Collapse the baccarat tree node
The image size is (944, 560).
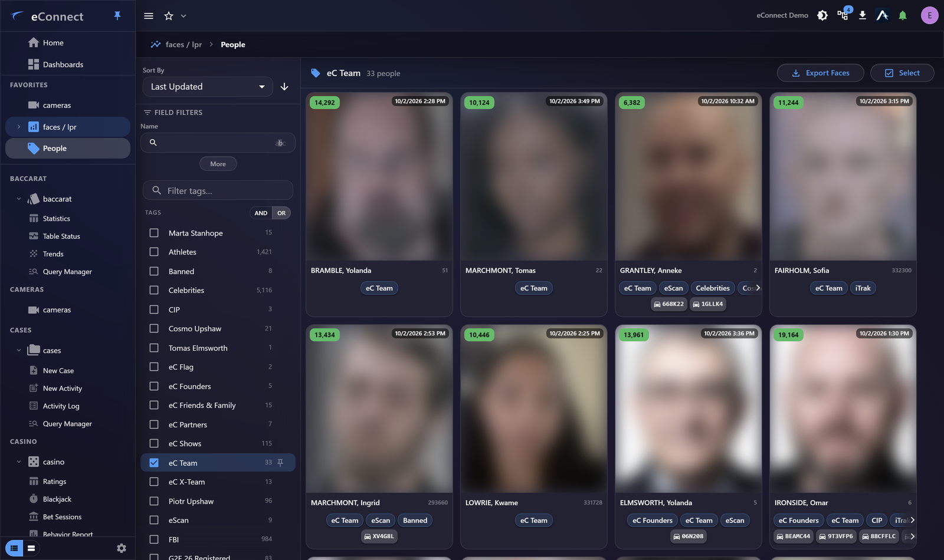pyautogui.click(x=19, y=199)
